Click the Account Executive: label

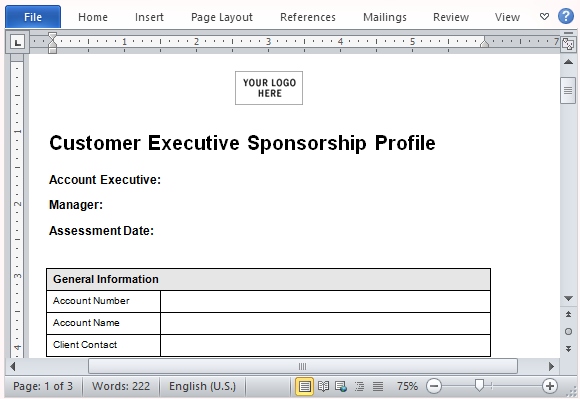pos(105,180)
